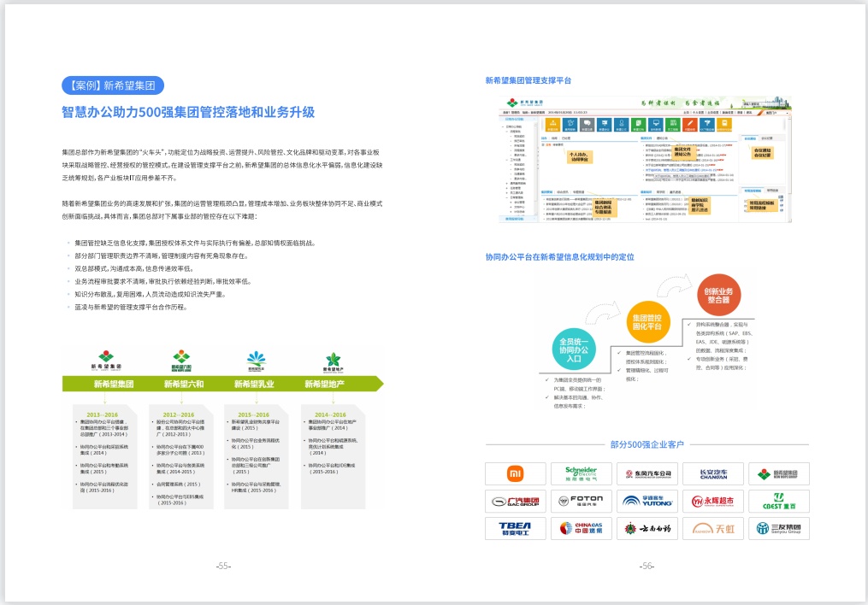Image resolution: width=868 pixels, height=605 pixels.
Task: Select the 新希望六和 logo above the timeline
Action: pos(181,361)
